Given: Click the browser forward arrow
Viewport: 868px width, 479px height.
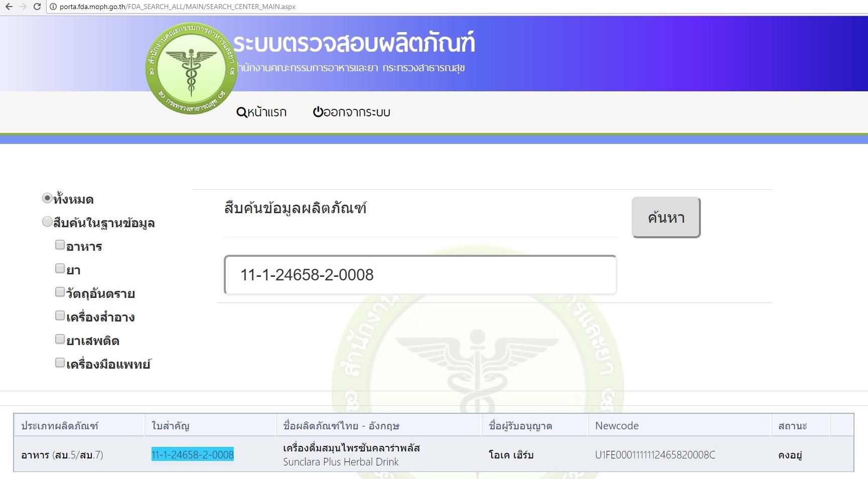Looking at the screenshot, I should (23, 7).
